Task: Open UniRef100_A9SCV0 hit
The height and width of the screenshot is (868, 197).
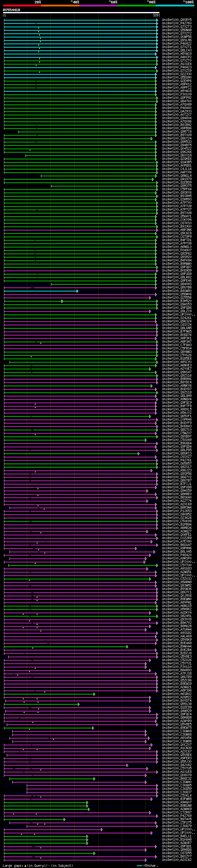Action: coord(177,362)
